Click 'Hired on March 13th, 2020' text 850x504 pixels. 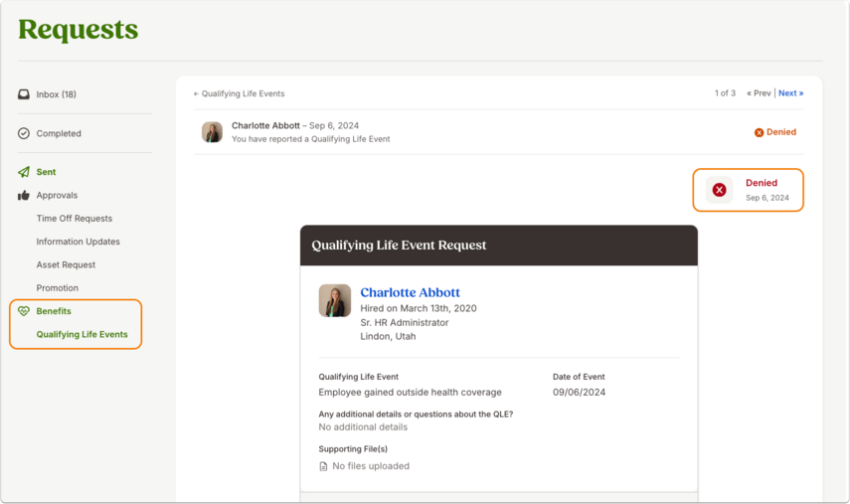pos(419,308)
